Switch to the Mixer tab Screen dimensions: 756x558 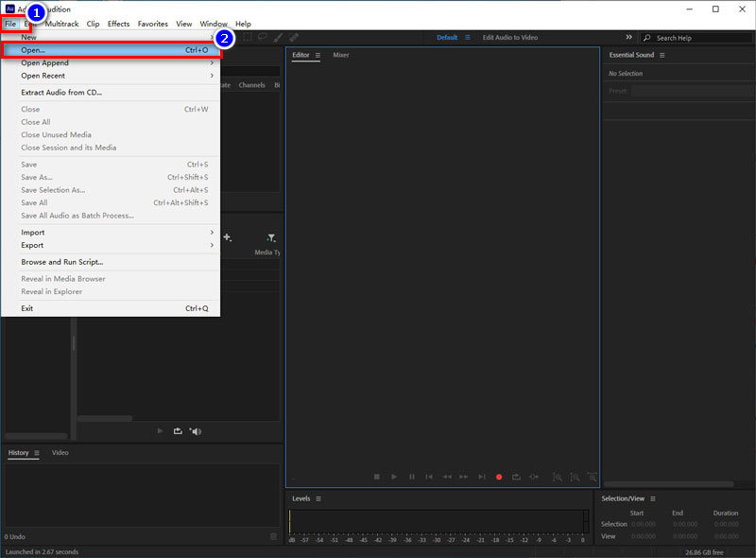340,56
